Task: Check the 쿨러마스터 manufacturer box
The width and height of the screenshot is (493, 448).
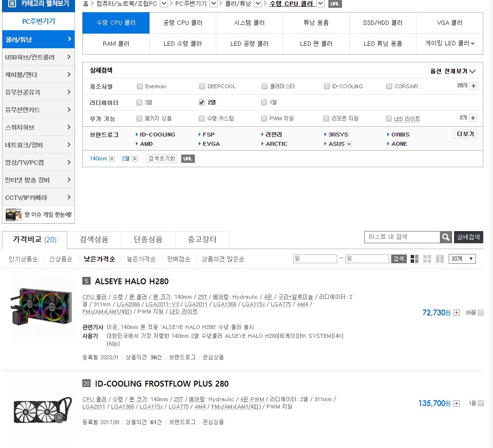Action: point(265,86)
